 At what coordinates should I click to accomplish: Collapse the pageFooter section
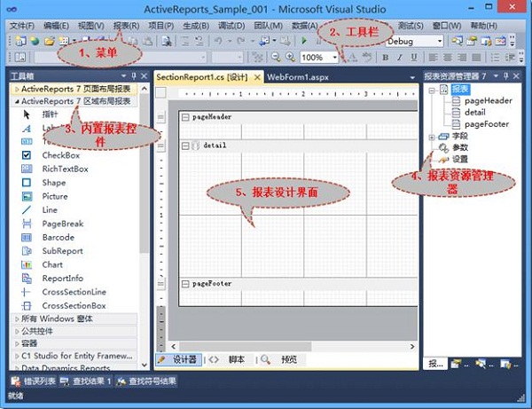point(185,284)
